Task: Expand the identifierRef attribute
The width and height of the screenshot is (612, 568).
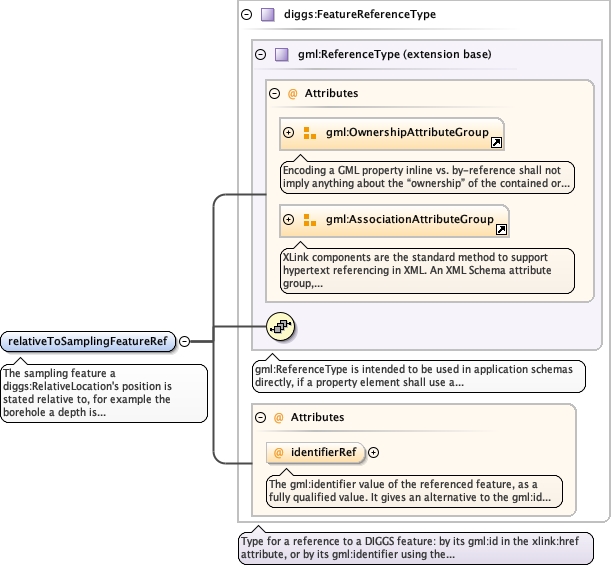Action: [374, 452]
